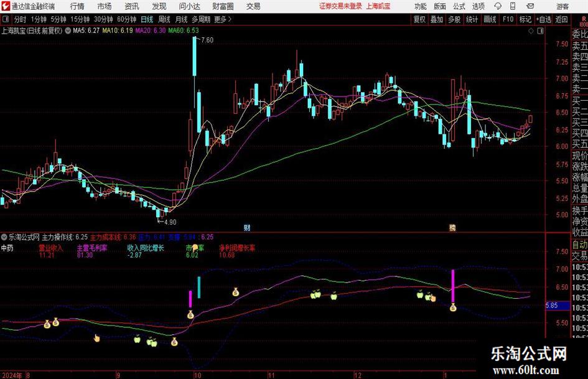This screenshot has height=379, width=588.
Task: Switch to 月线 monthly period
Action: point(182,19)
